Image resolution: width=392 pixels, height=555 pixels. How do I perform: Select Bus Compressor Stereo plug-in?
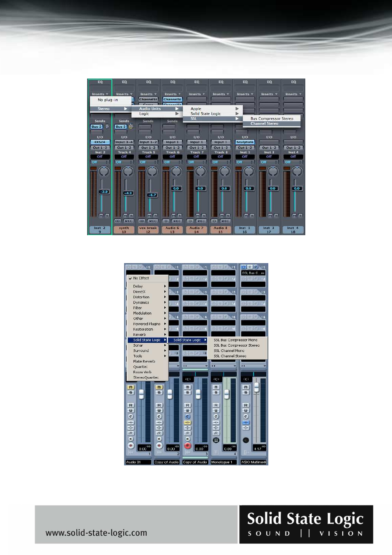(x=272, y=118)
